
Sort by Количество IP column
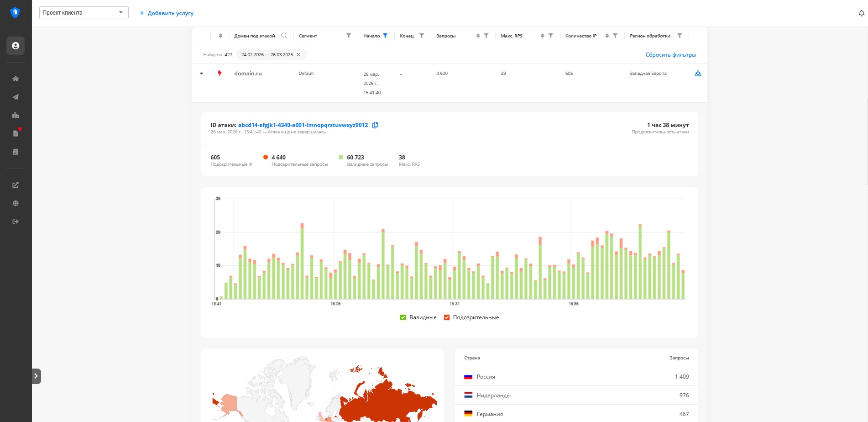pyautogui.click(x=607, y=36)
